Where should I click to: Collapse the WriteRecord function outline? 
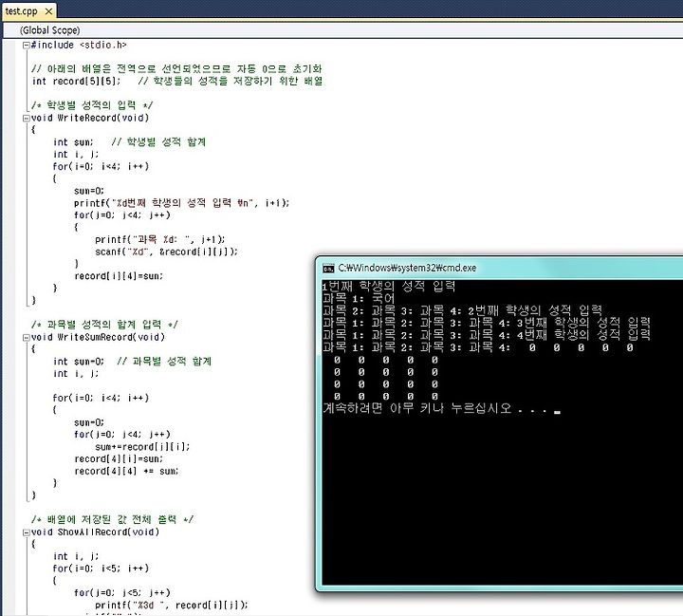coord(27,118)
